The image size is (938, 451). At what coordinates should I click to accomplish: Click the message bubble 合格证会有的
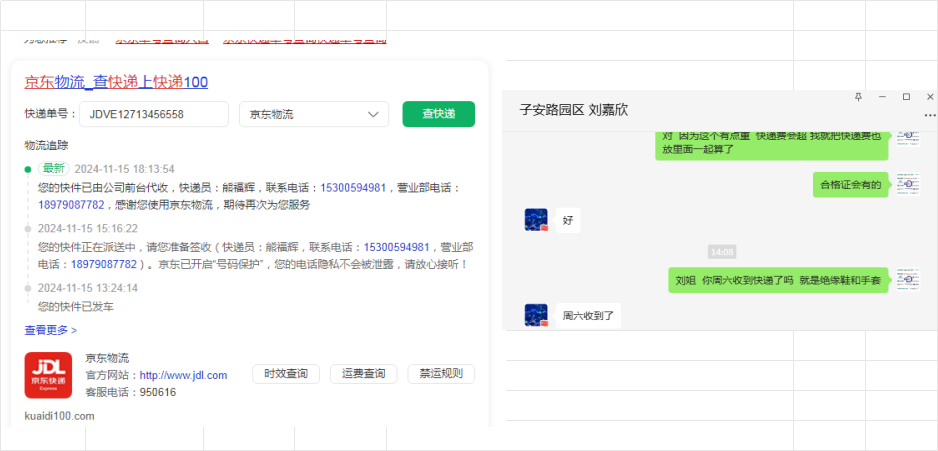pos(850,185)
